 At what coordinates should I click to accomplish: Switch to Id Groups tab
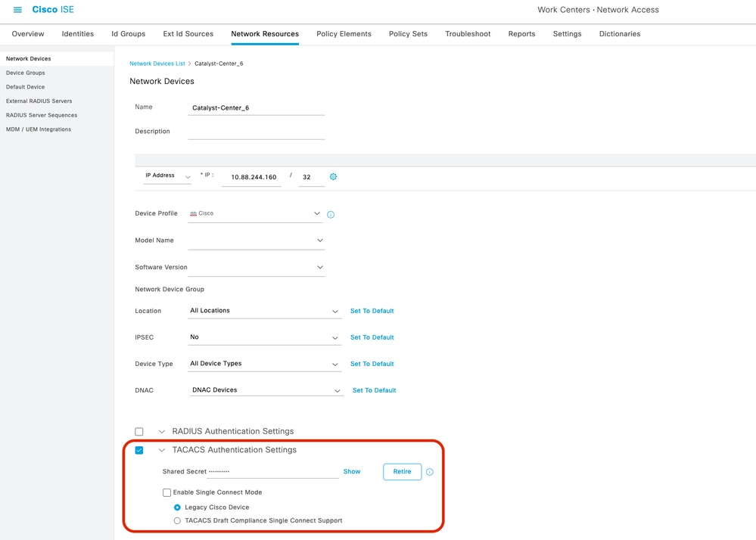pyautogui.click(x=128, y=34)
